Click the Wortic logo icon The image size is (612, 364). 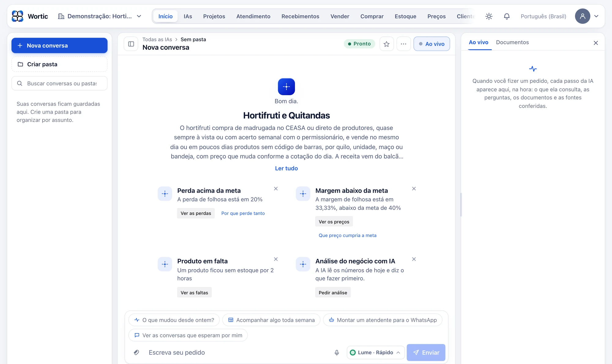tap(17, 16)
